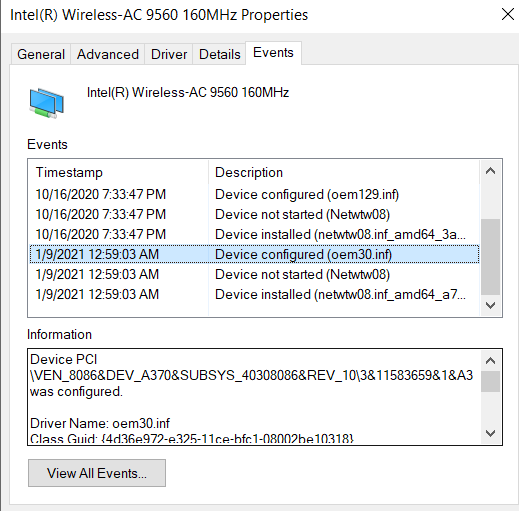519x511 pixels.
Task: Close the Properties dialog window
Action: (x=507, y=14)
